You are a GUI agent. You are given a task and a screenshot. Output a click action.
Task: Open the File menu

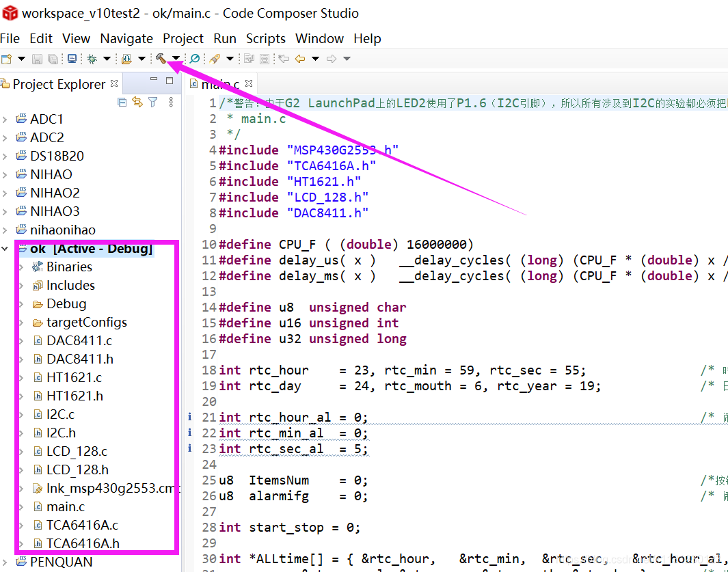10,38
